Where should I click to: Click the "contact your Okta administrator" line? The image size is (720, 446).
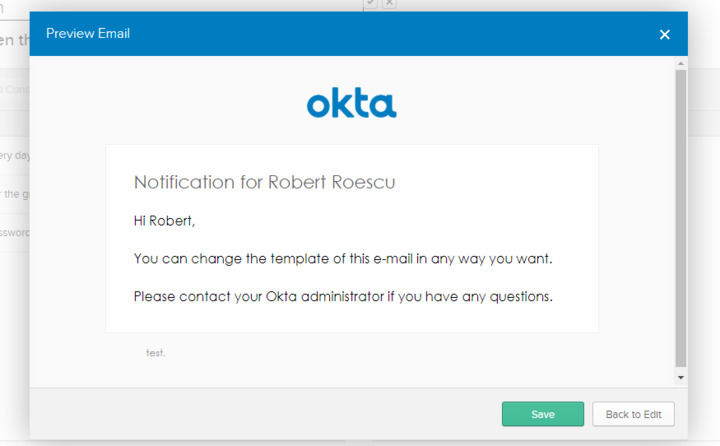[343, 297]
